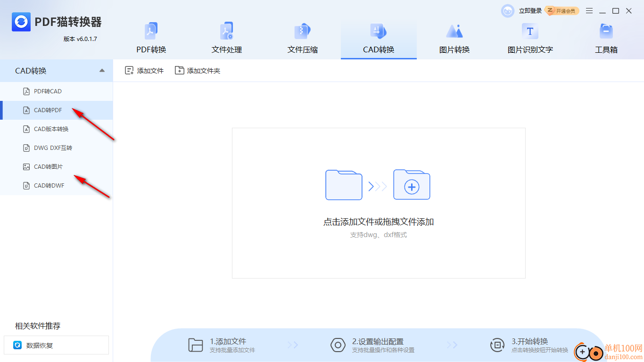Open the 图片识别文字 tab

pyautogui.click(x=530, y=38)
